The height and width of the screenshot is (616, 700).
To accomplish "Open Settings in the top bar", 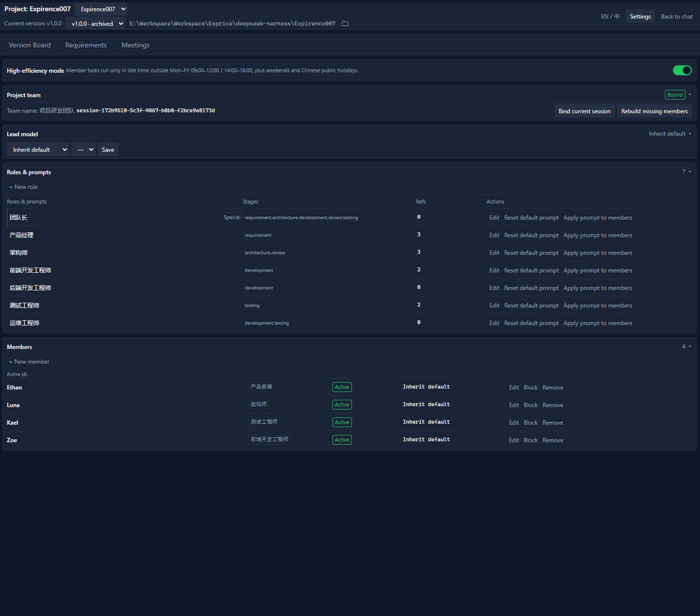I will [x=640, y=17].
